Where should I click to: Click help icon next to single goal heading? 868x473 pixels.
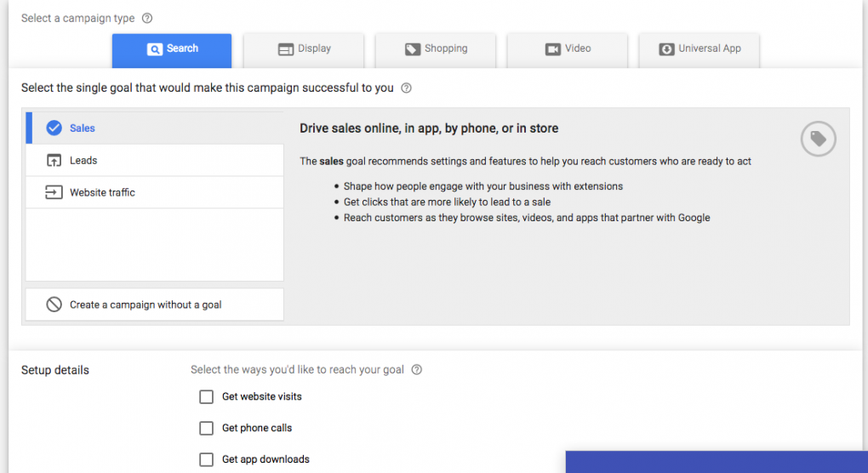(406, 88)
